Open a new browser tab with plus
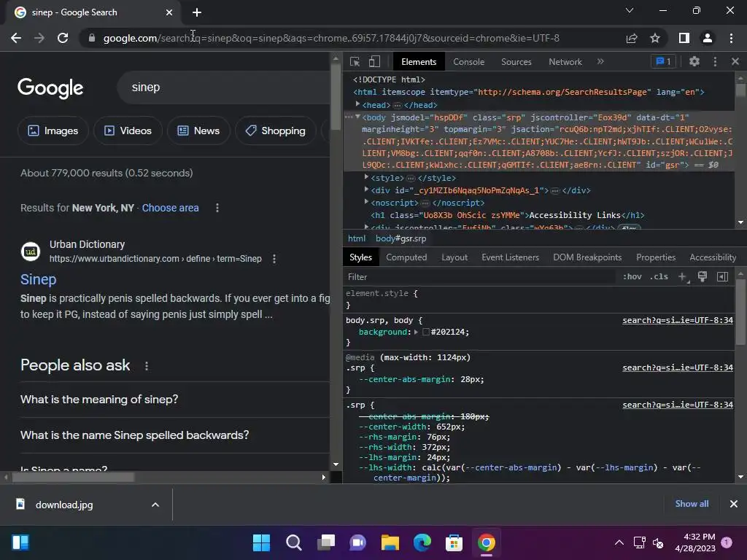747x560 pixels. [197, 12]
